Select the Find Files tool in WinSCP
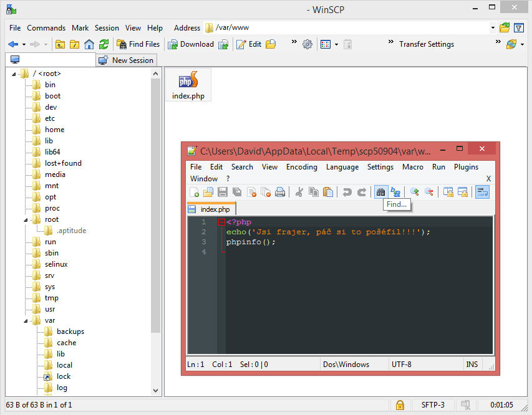Screen dimensions: 532x415 coord(138,44)
